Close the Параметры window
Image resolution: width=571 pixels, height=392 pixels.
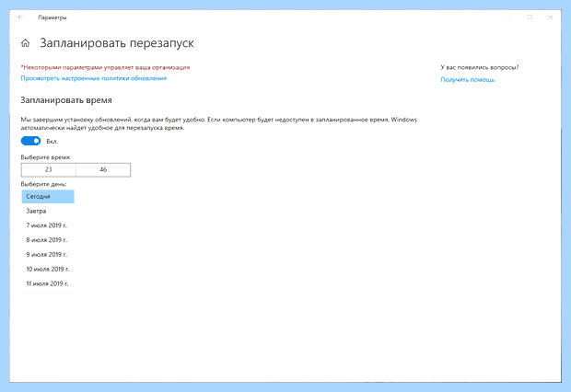[x=550, y=17]
